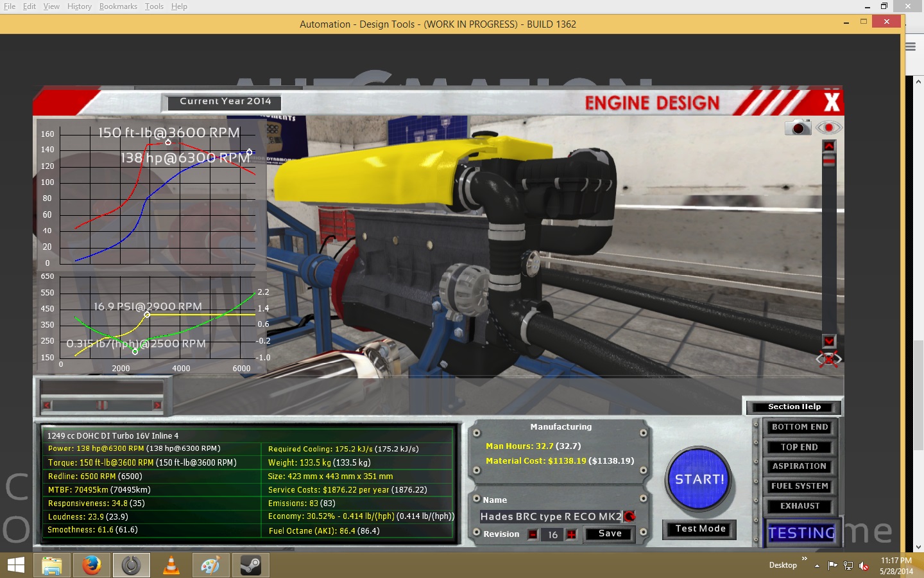Screen dimensions: 924x578
Task: Toggle the red eye visibility icon
Action: pos(828,127)
